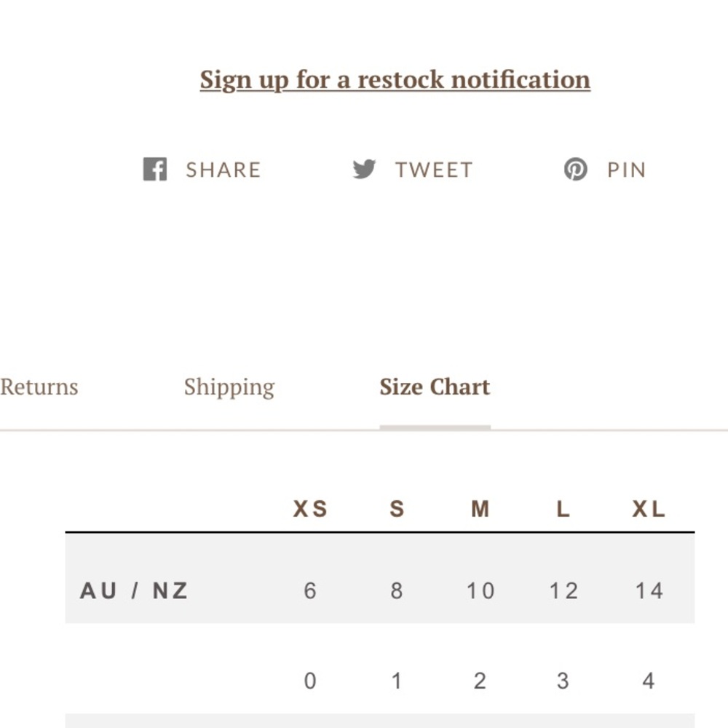Image resolution: width=728 pixels, height=728 pixels.
Task: Click the Facebook share icon
Action: (x=154, y=169)
